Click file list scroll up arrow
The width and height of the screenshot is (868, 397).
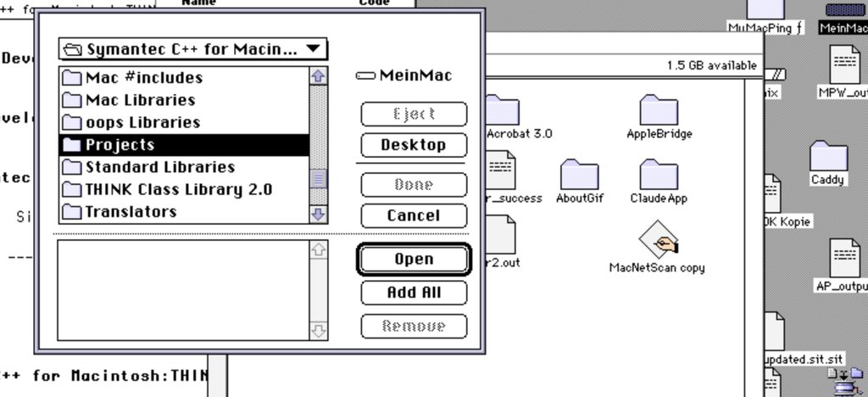tap(319, 75)
